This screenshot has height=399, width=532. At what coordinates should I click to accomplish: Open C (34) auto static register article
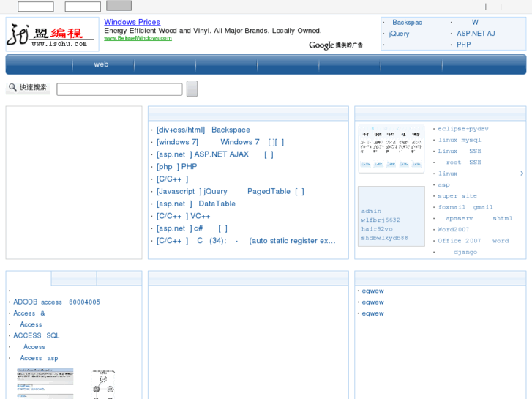point(246,241)
